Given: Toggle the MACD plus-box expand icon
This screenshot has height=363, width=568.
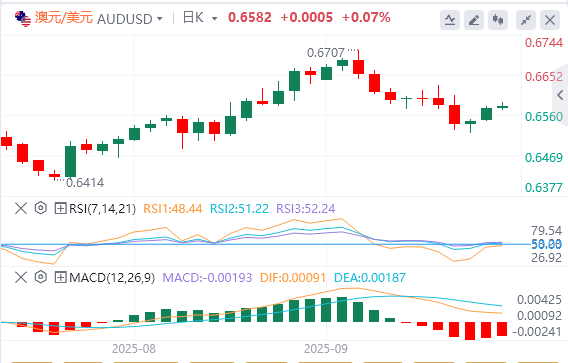Looking at the screenshot, I should point(60,278).
